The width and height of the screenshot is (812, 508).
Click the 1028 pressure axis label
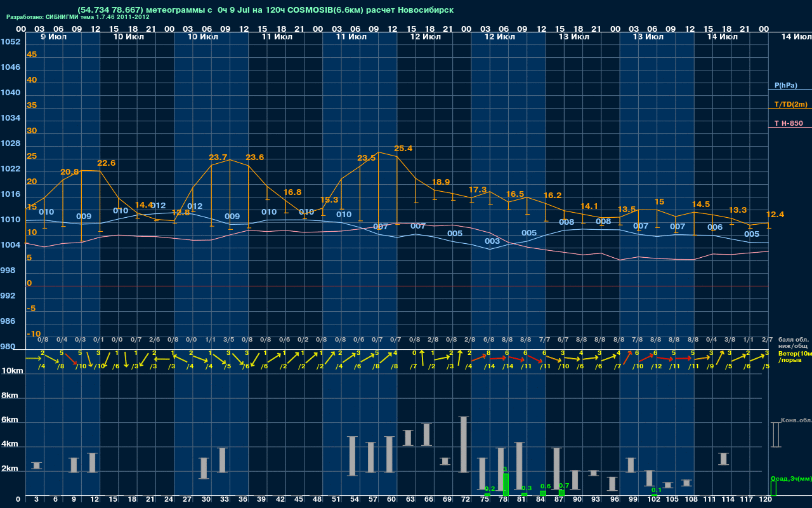pos(10,144)
